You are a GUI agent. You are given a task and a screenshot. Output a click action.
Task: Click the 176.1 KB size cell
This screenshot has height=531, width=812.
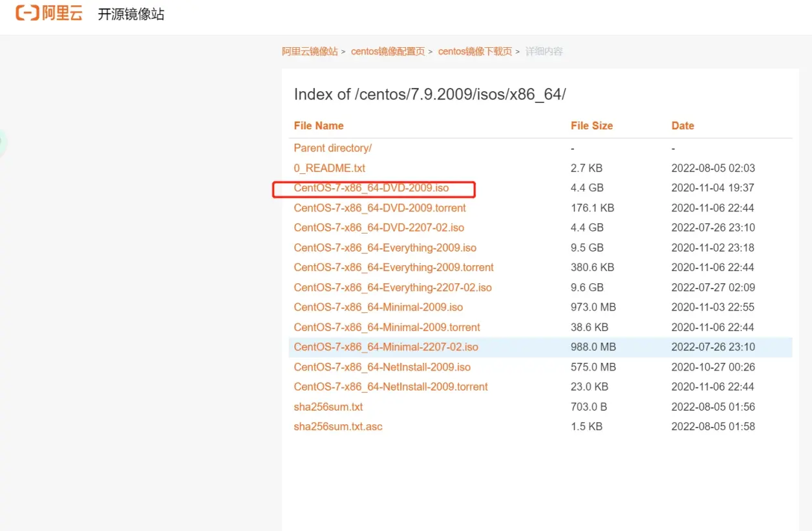pyautogui.click(x=592, y=208)
